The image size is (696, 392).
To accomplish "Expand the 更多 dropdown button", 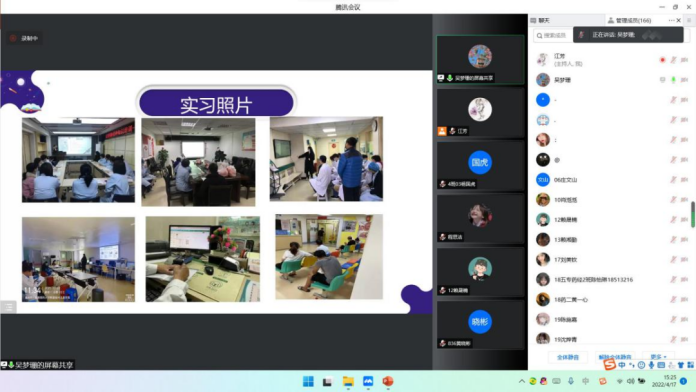I will point(658,357).
